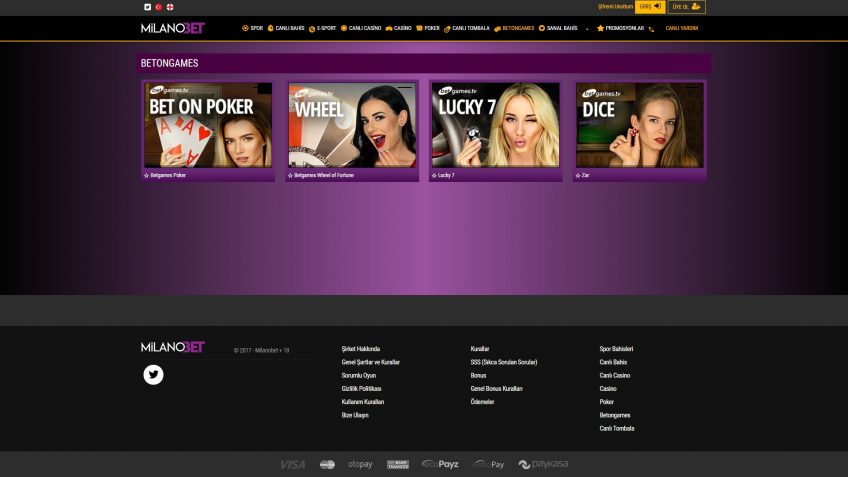Favorite Betgames Poker with its star icon
The image size is (848, 477).
tap(147, 175)
